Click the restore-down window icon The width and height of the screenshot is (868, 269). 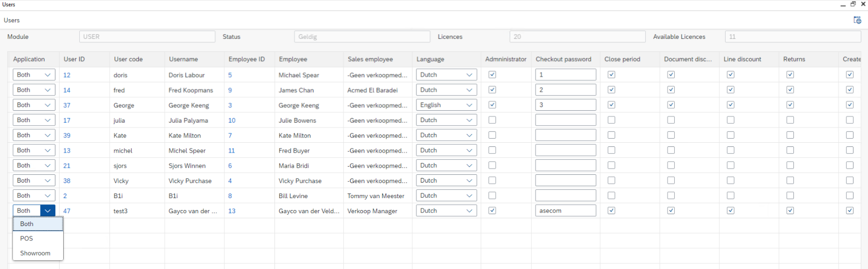click(x=853, y=4)
